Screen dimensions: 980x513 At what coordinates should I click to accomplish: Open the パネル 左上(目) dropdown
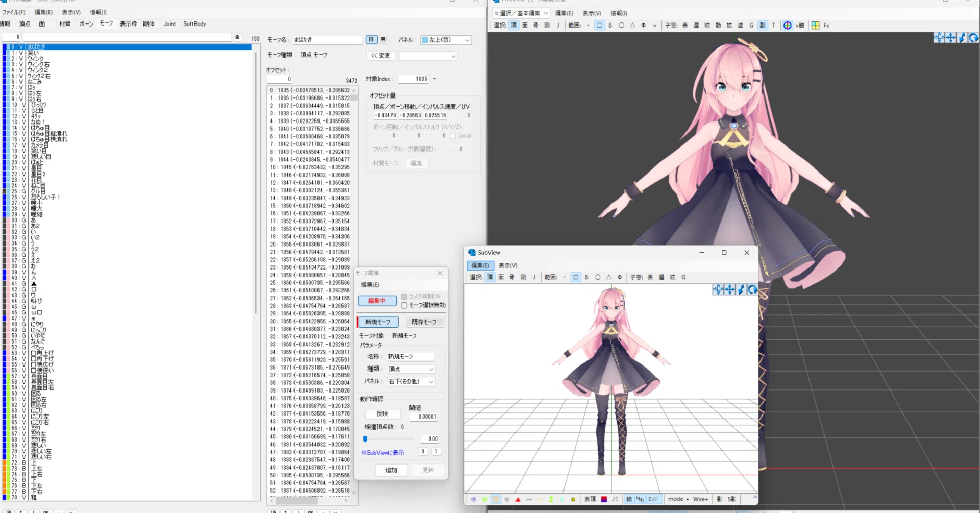point(446,40)
